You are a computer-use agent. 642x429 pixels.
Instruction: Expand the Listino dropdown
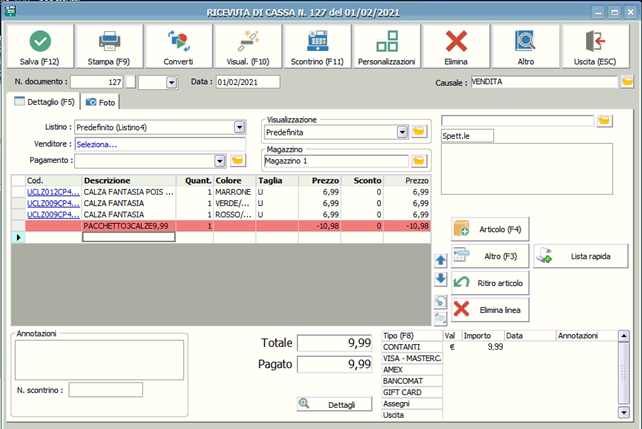[240, 127]
